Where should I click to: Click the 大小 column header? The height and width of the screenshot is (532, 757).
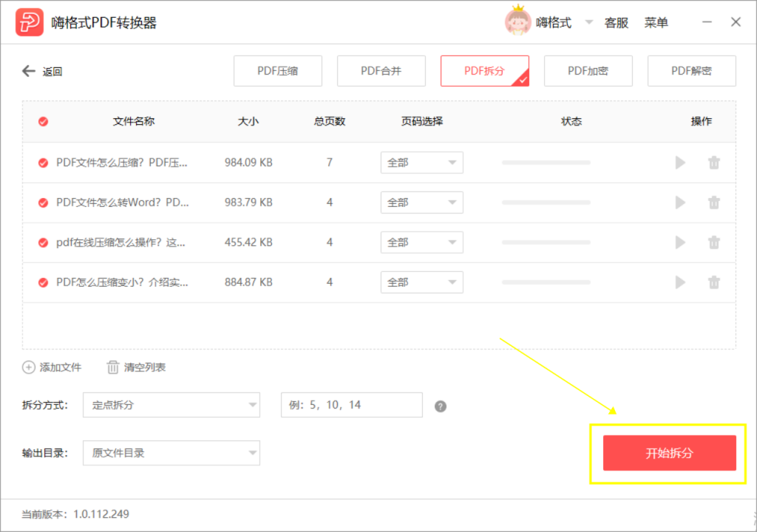click(x=248, y=121)
